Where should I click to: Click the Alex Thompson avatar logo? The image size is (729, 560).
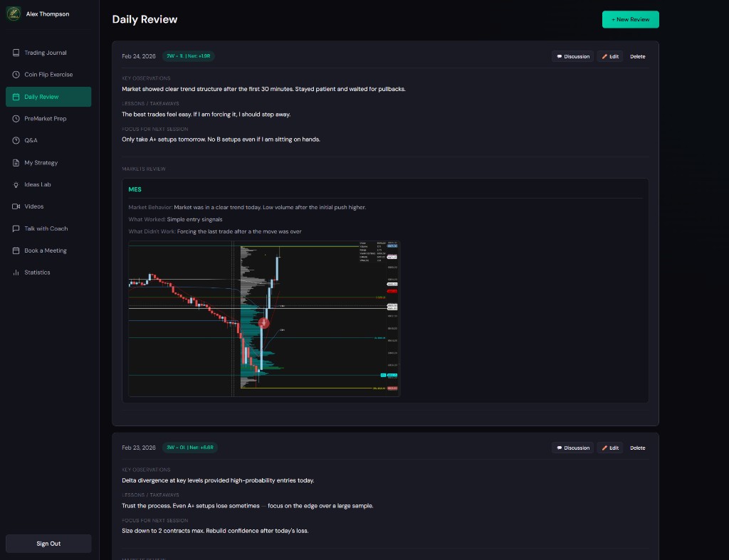click(14, 14)
